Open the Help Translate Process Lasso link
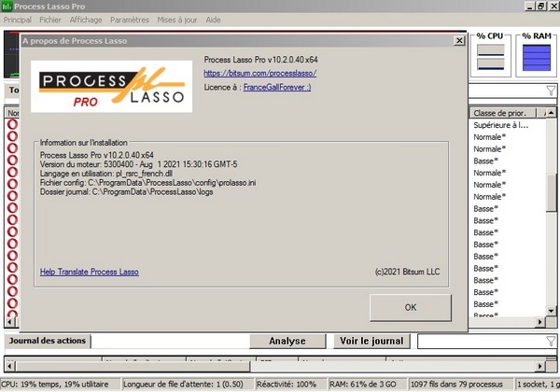This screenshot has height=392, width=560. (x=90, y=272)
